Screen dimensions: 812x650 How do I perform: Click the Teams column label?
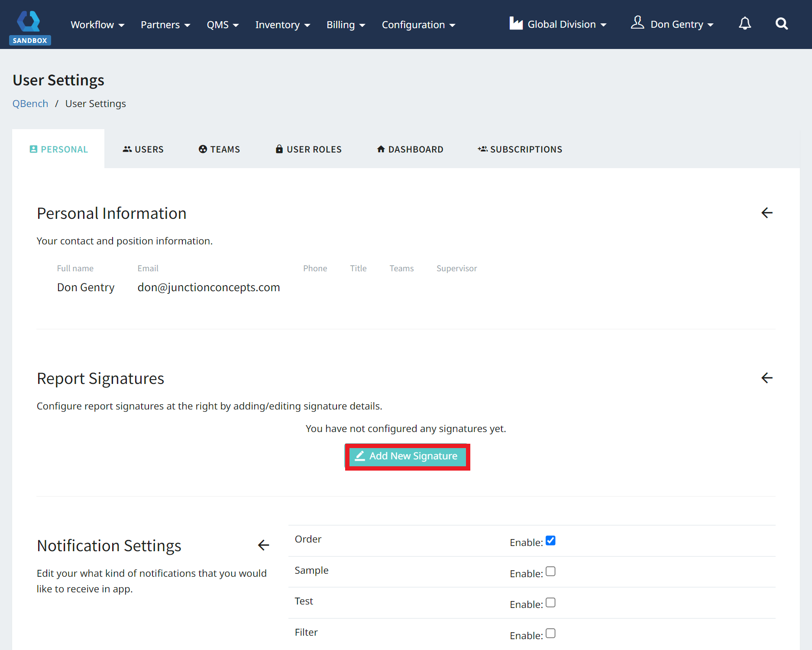[x=401, y=268]
